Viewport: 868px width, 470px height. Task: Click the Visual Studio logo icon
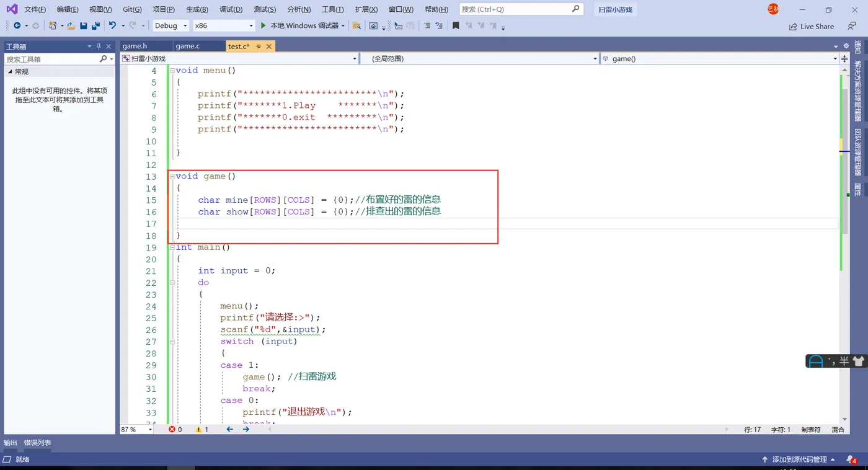pos(12,9)
